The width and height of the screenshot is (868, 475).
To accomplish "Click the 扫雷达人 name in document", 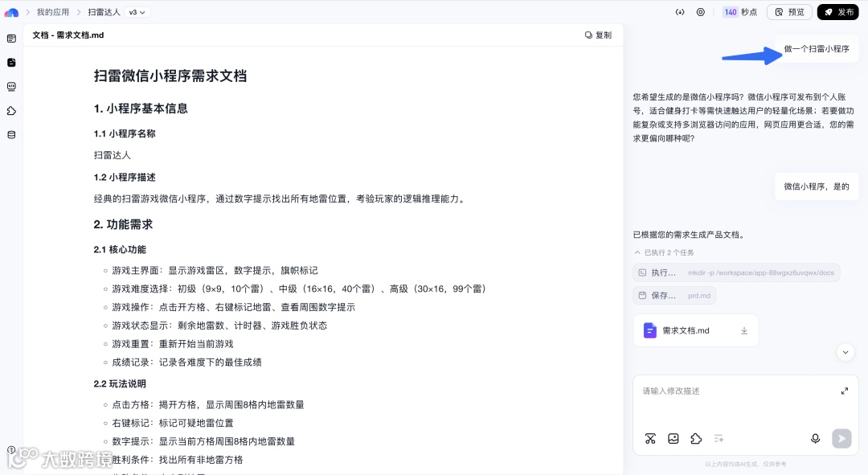I will (x=113, y=155).
